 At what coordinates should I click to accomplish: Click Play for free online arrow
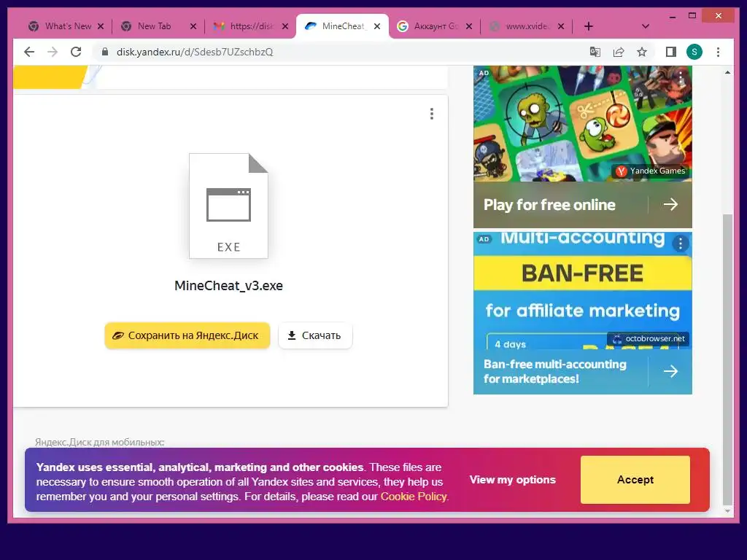[x=671, y=204]
